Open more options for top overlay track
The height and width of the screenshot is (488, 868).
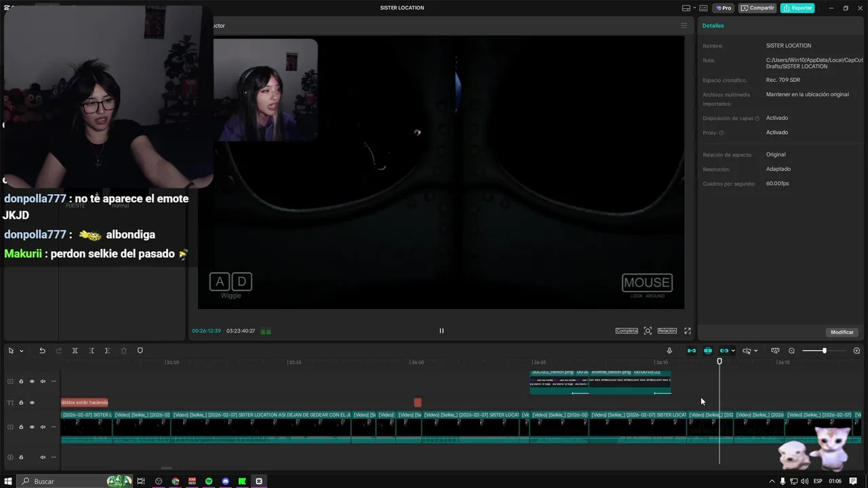(54, 382)
